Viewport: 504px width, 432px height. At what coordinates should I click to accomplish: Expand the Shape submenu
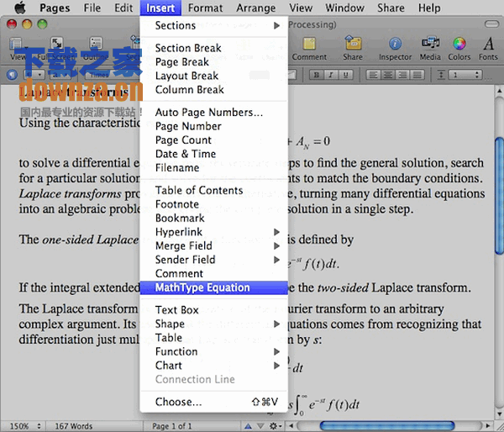click(213, 324)
